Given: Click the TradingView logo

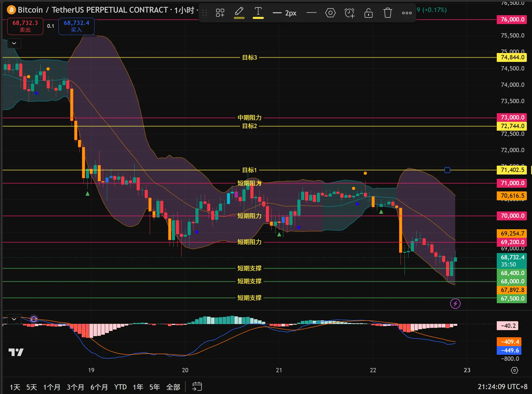Looking at the screenshot, I should tap(16, 352).
